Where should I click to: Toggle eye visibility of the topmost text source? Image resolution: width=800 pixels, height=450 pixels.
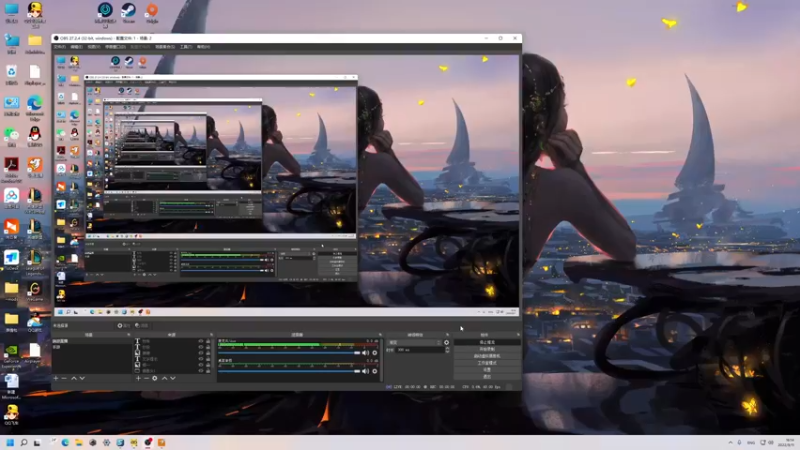pyautogui.click(x=201, y=341)
